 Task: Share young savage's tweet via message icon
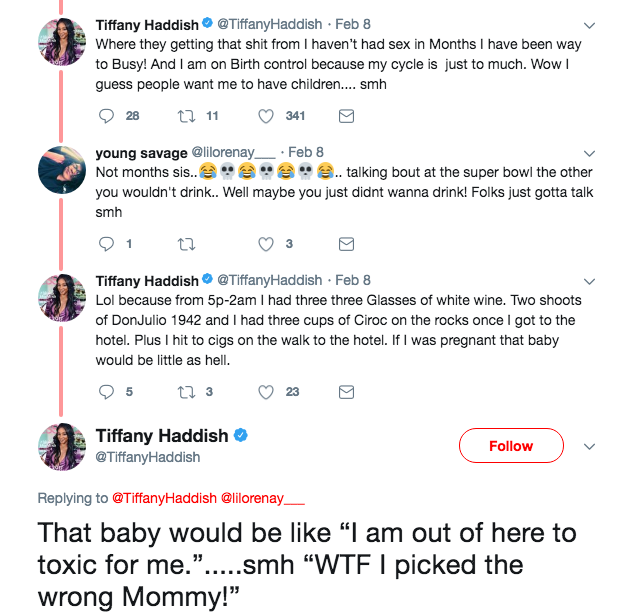[346, 243]
